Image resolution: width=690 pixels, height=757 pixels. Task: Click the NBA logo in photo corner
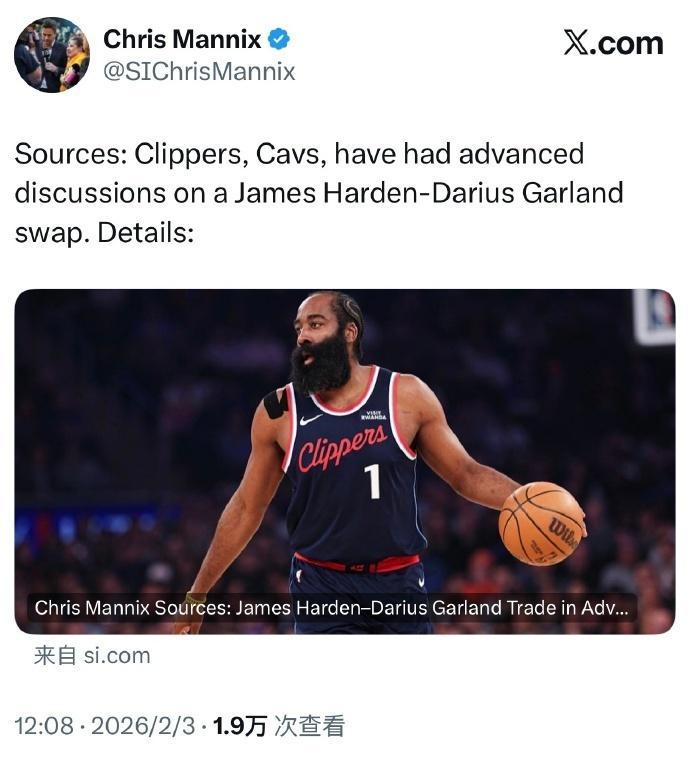[655, 317]
